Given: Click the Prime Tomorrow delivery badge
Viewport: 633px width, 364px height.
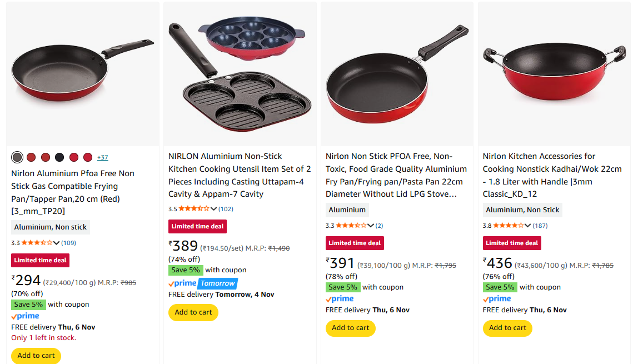Looking at the screenshot, I should pyautogui.click(x=203, y=283).
